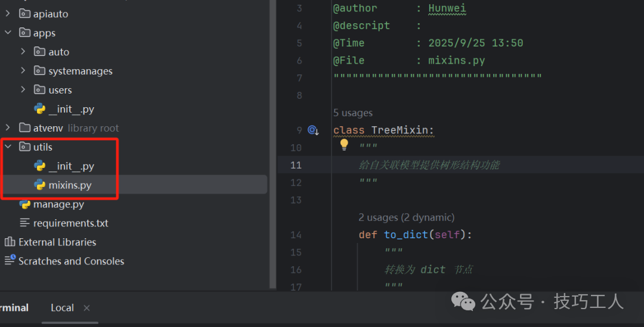Expand the apiauto folder chevron
Screen dimensions: 644x327
click(x=8, y=14)
